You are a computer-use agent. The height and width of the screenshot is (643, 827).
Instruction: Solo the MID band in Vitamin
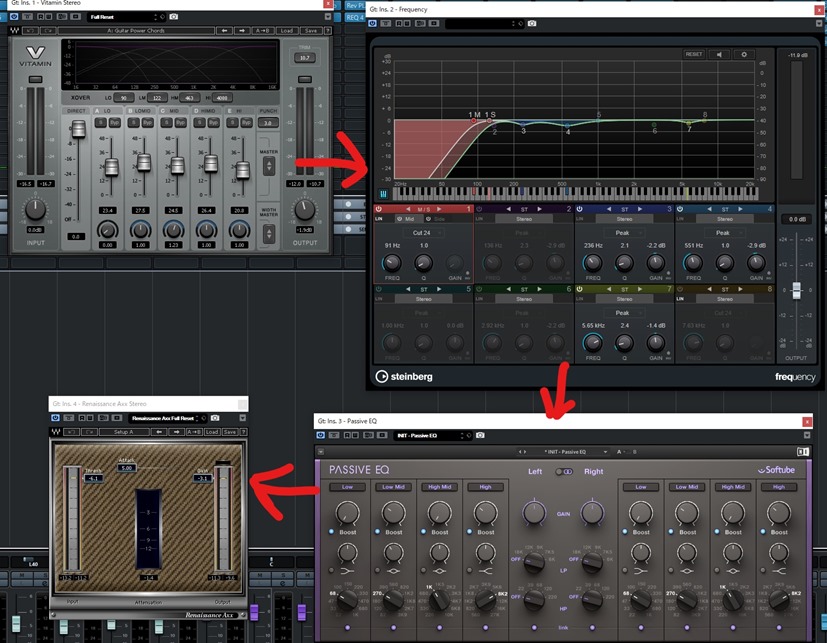(166, 122)
